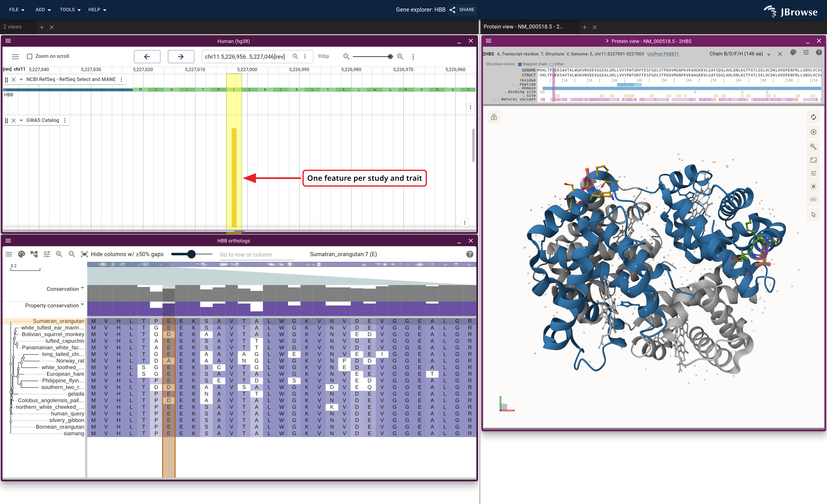
Task: Toggle 3D viewer selection mode cursor
Action: (x=813, y=215)
